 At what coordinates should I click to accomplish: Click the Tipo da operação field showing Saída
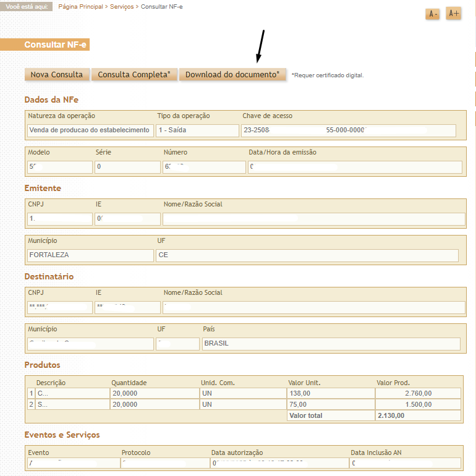pos(197,130)
